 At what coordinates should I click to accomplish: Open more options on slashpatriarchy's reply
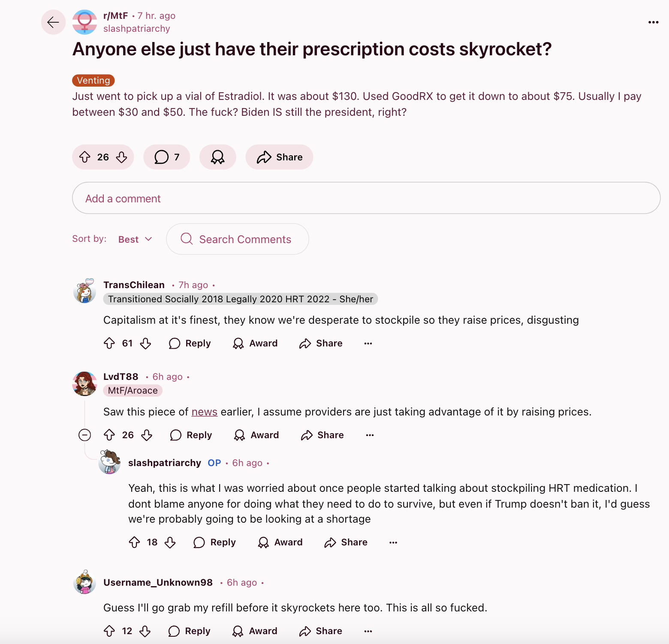[x=393, y=542]
